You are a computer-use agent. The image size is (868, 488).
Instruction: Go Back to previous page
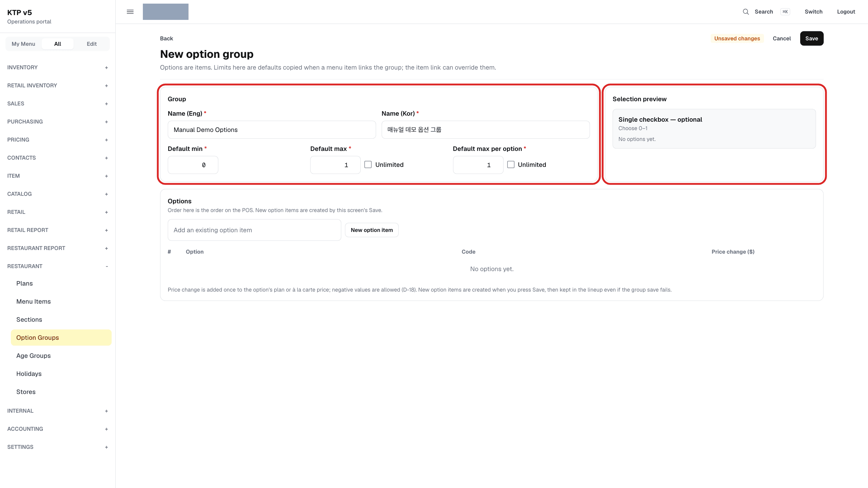coord(166,38)
